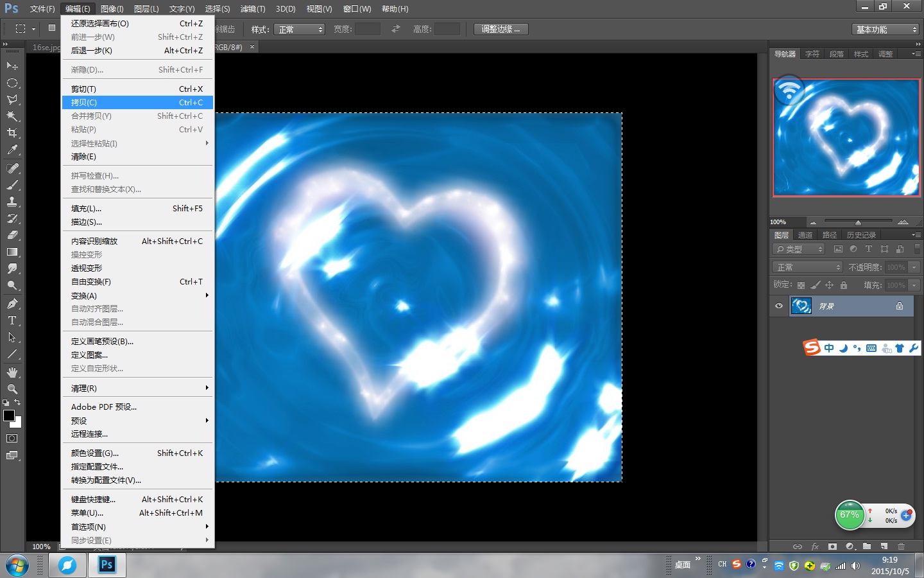Switch to the 历史记录 history tab
The width and height of the screenshot is (924, 578).
click(x=861, y=235)
